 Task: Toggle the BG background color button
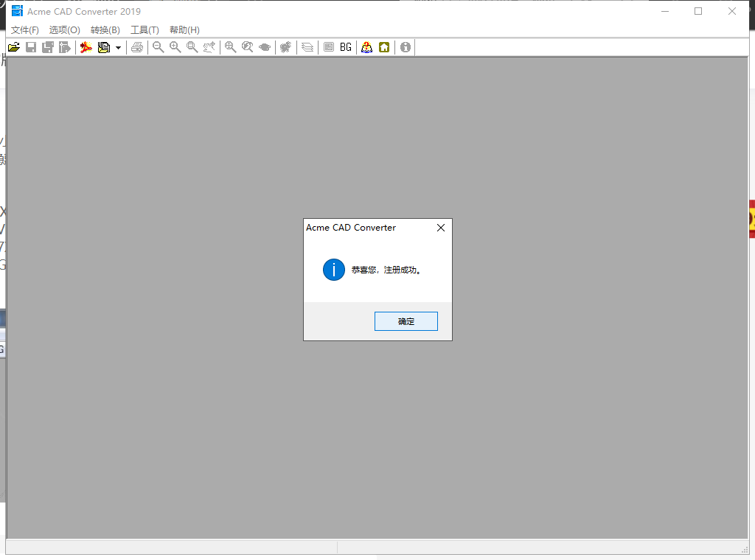point(346,47)
